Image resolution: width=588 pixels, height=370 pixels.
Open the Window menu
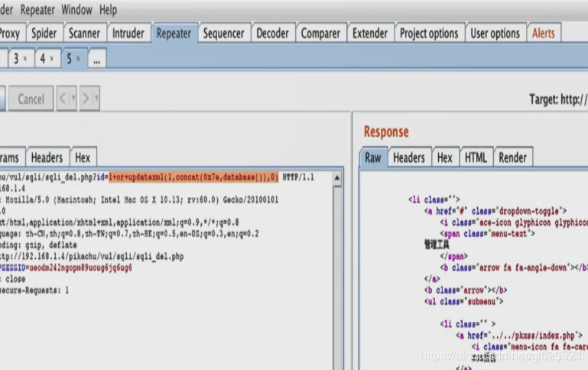click(x=76, y=10)
